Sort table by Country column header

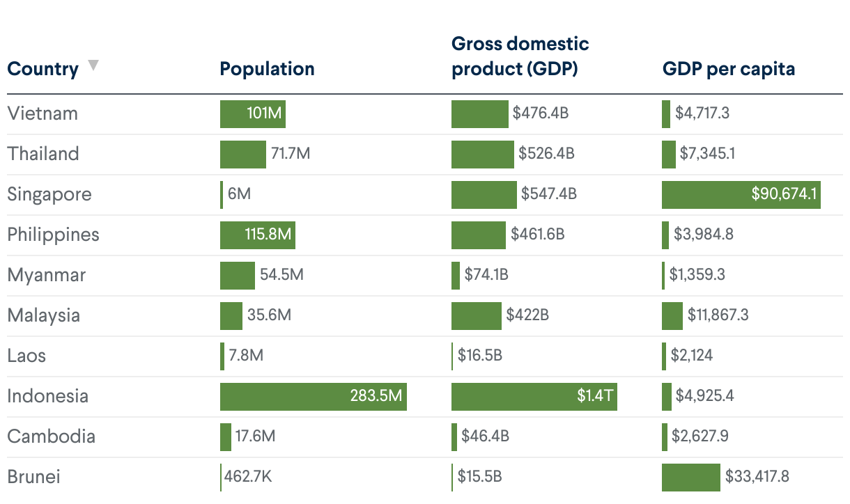pos(42,69)
